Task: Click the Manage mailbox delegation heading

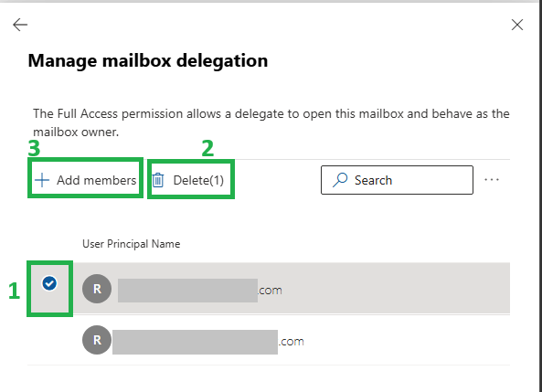Action: coord(148,61)
